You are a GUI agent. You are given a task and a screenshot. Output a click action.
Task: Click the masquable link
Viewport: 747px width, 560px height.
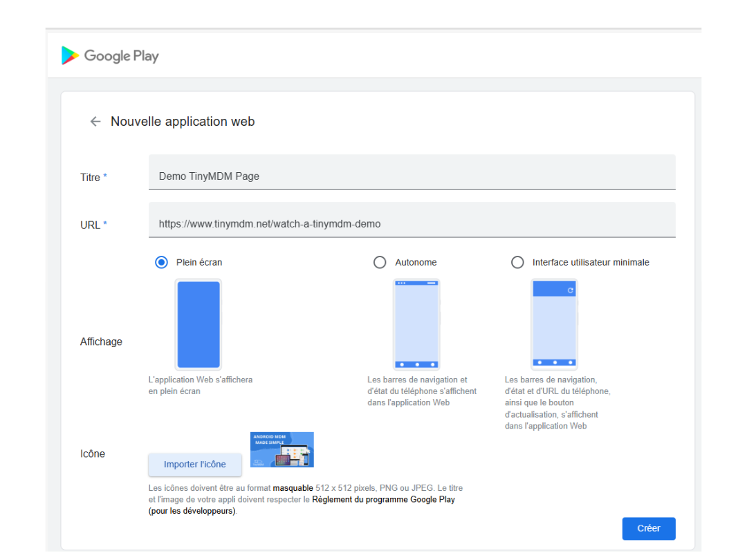click(x=293, y=488)
